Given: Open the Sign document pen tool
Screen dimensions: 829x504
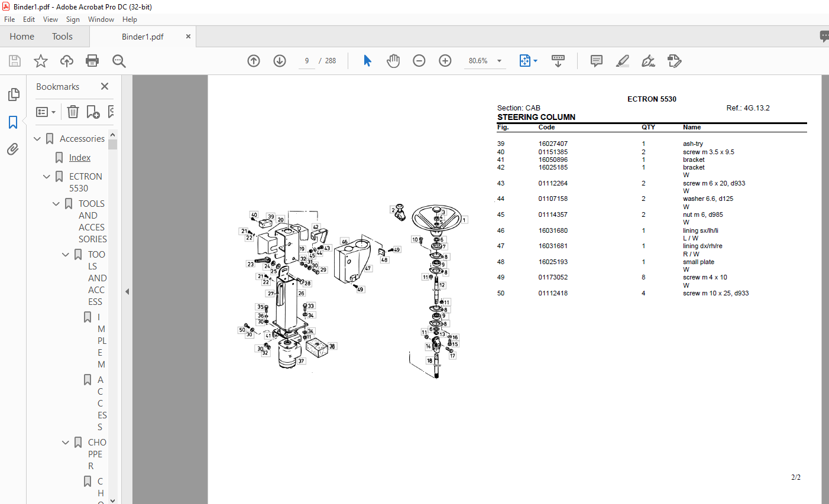Looking at the screenshot, I should [648, 61].
